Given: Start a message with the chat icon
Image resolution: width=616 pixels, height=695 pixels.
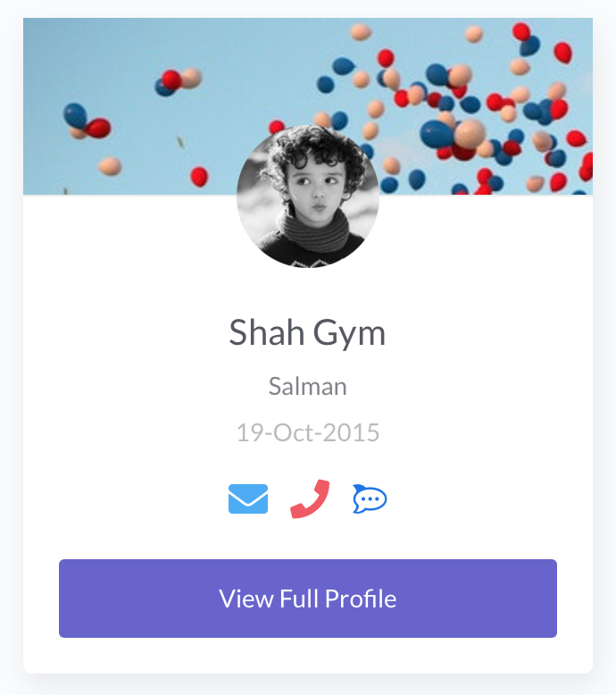Looking at the screenshot, I should tap(370, 498).
